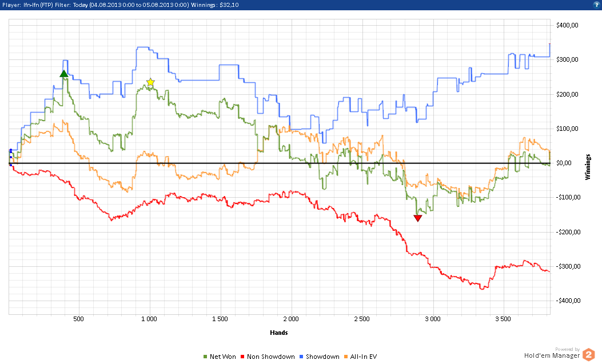Toggle the Non Showdown series label
The height and width of the screenshot is (364, 602).
point(271,357)
